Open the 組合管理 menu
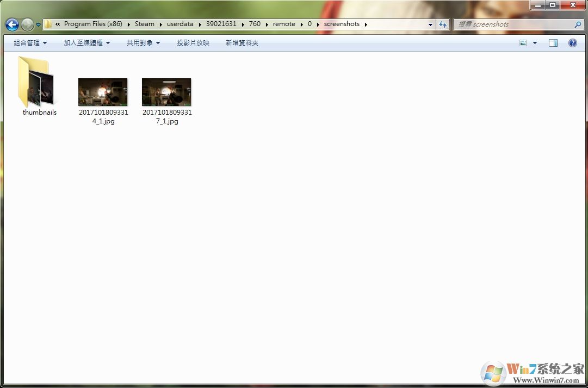Screen dimensions: 588x388 coord(30,43)
